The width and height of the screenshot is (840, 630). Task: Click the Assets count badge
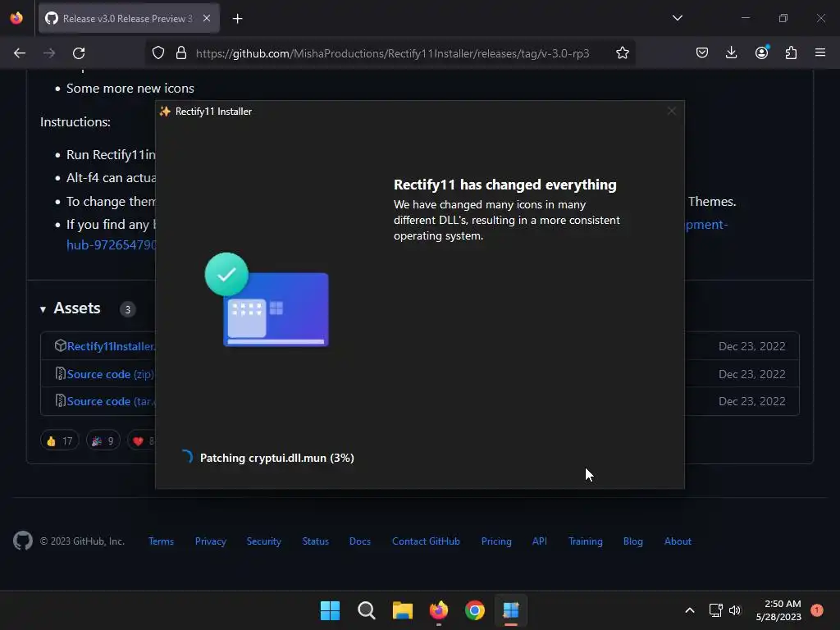pyautogui.click(x=127, y=309)
